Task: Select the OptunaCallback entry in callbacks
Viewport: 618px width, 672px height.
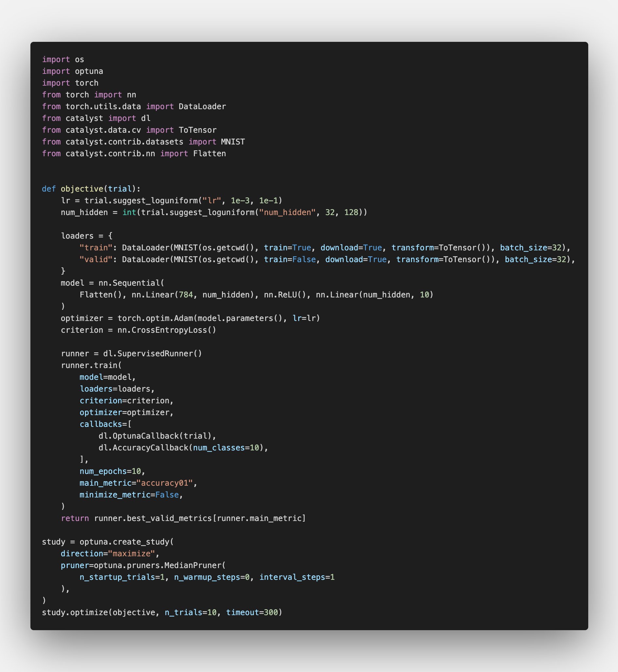Action: point(157,436)
